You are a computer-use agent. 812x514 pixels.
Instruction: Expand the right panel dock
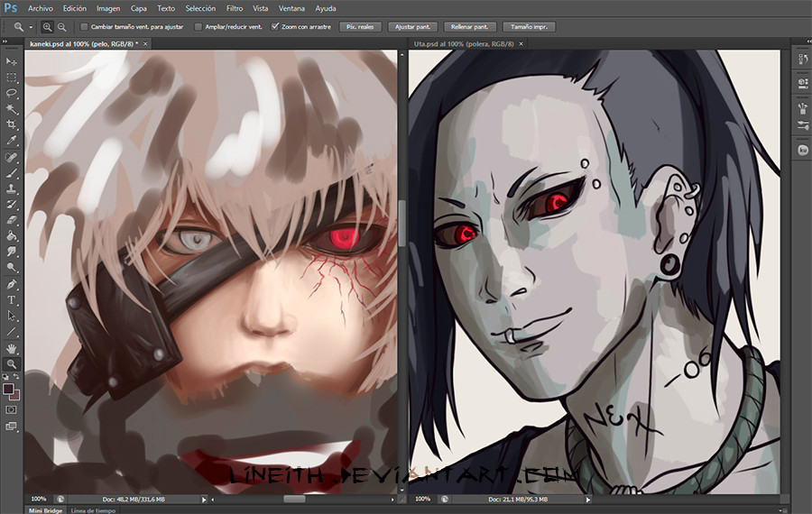click(808, 41)
